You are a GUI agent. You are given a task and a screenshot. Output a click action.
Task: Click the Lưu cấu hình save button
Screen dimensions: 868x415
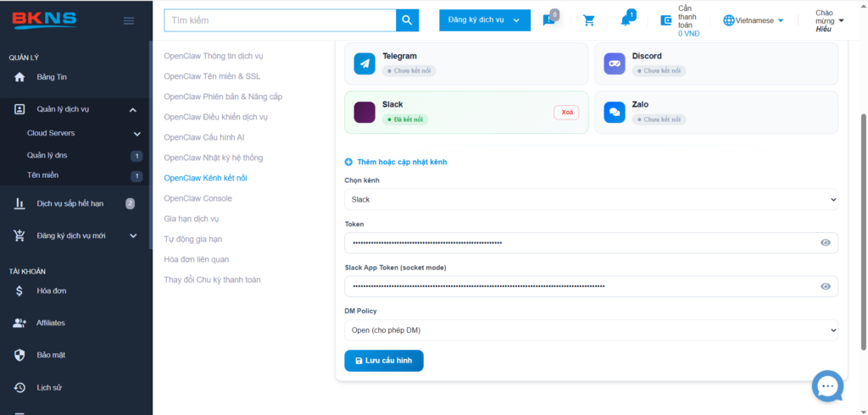[384, 360]
